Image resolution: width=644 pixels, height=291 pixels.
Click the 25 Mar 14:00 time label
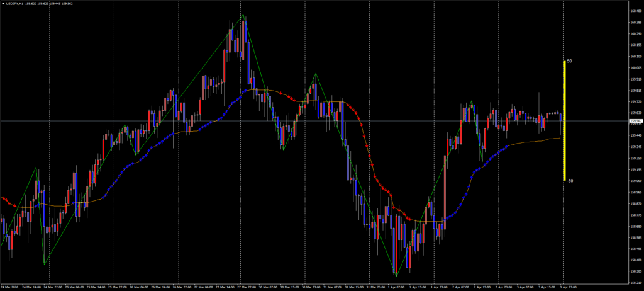[x=96, y=287]
